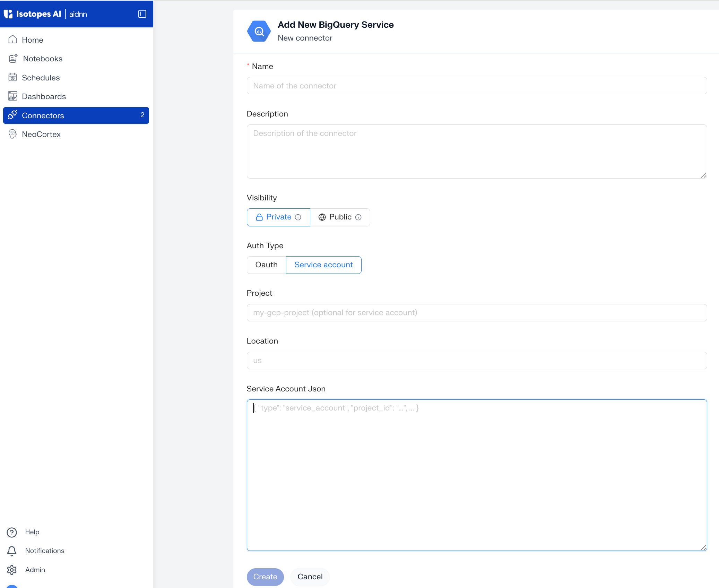719x588 pixels.
Task: Click into the Description textarea
Action: point(477,152)
